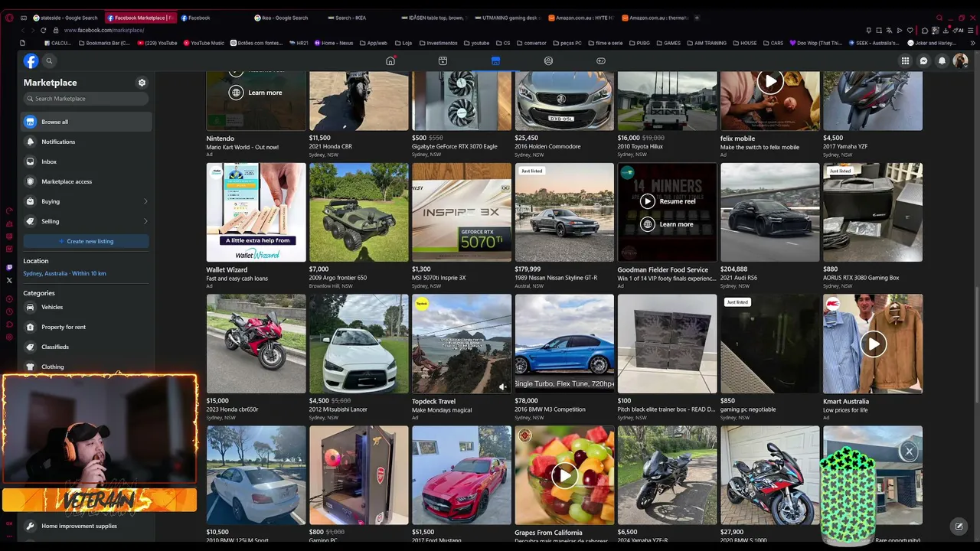Click the Selling tag icon

tap(30, 221)
